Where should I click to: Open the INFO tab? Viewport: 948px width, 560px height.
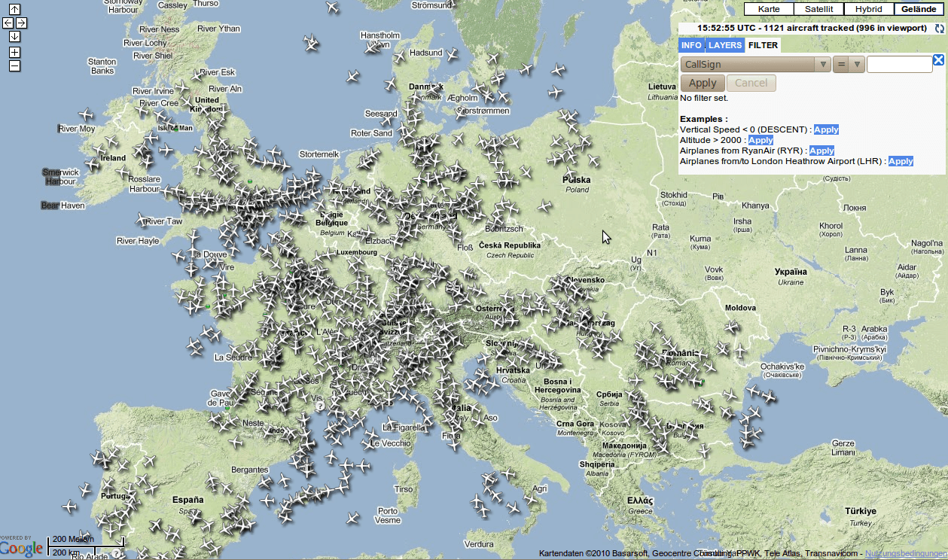pyautogui.click(x=691, y=45)
